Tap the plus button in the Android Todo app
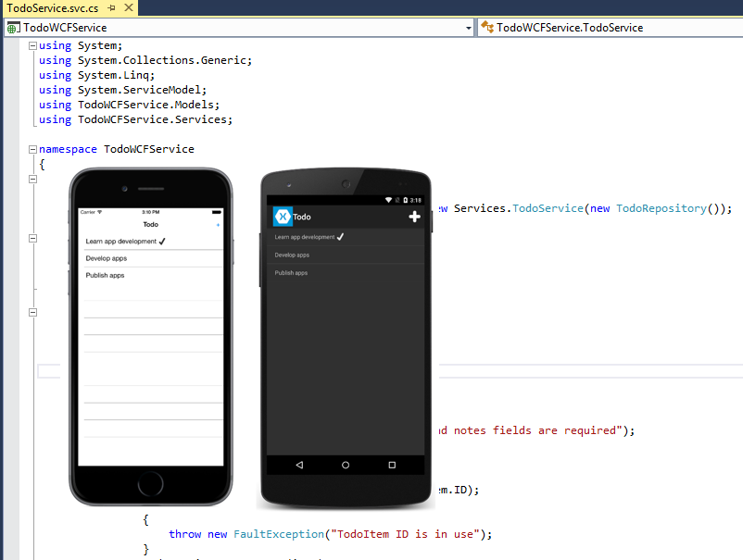 click(415, 216)
